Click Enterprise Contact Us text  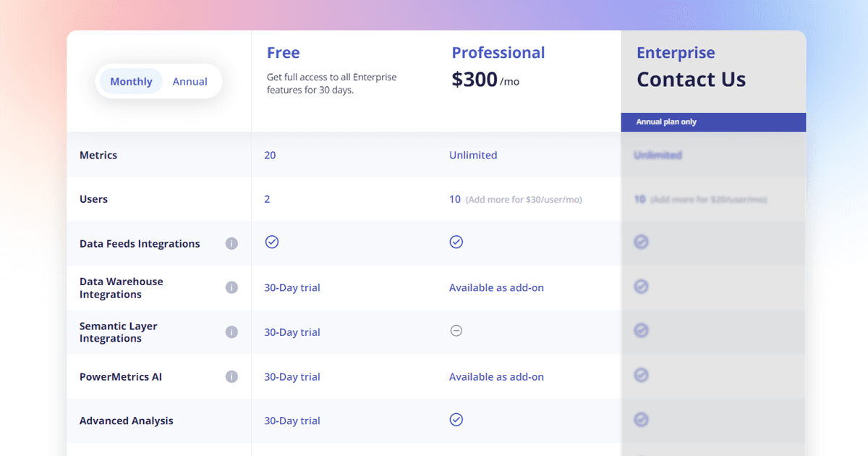click(692, 80)
